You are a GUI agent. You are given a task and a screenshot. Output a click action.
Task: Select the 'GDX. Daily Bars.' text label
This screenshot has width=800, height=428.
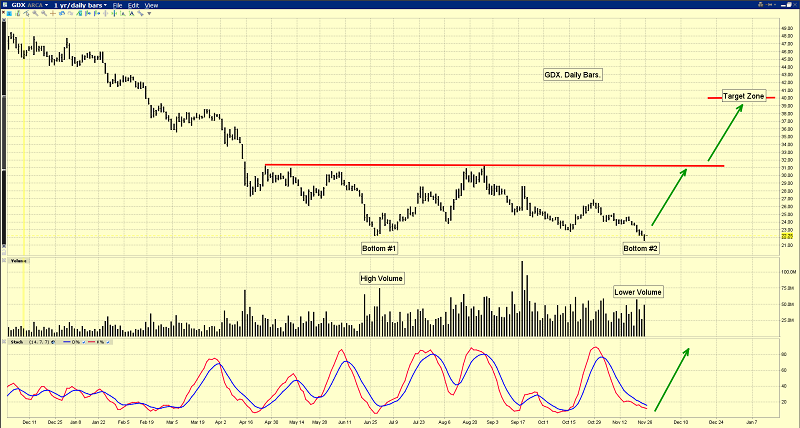(x=573, y=75)
